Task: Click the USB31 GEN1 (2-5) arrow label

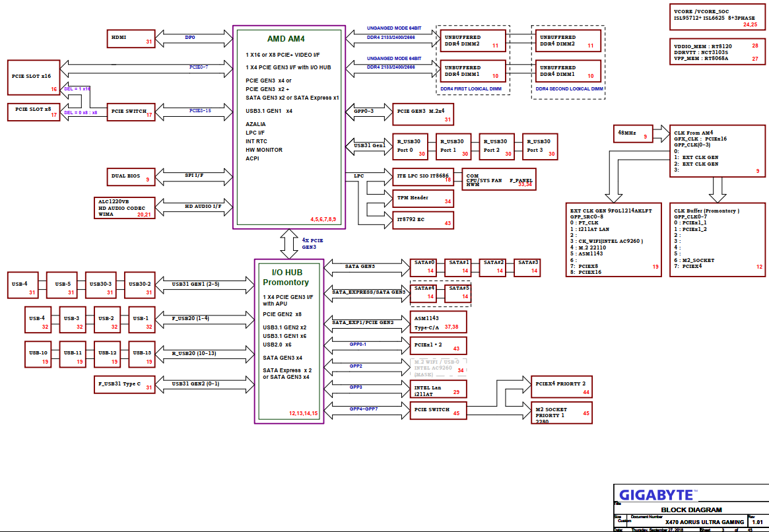Action: coord(195,284)
